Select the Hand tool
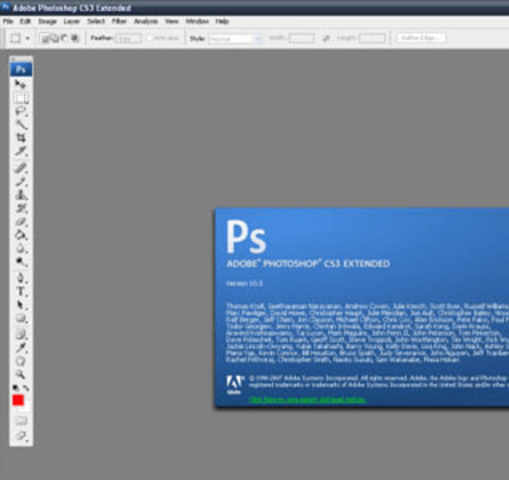Screen dimensions: 509x480 pyautogui.click(x=21, y=361)
